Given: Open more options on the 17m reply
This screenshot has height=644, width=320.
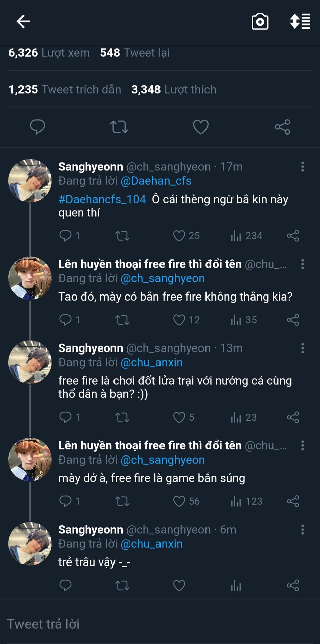Looking at the screenshot, I should point(303,167).
